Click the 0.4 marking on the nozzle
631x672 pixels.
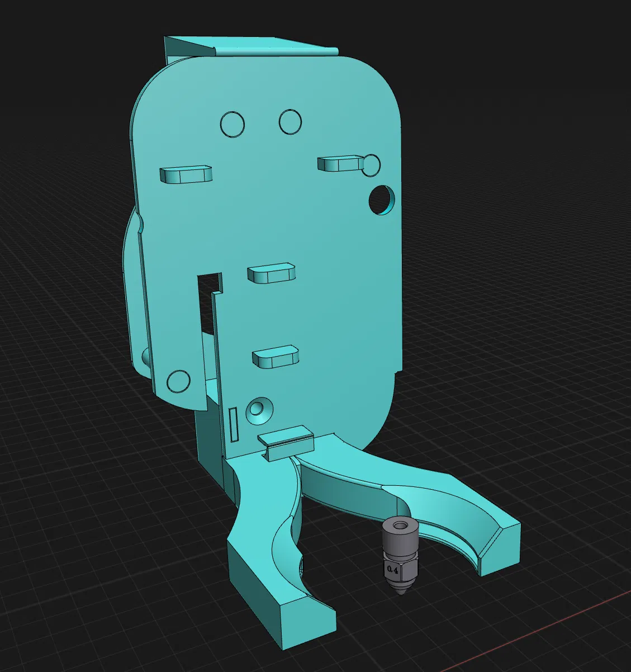pos(393,570)
